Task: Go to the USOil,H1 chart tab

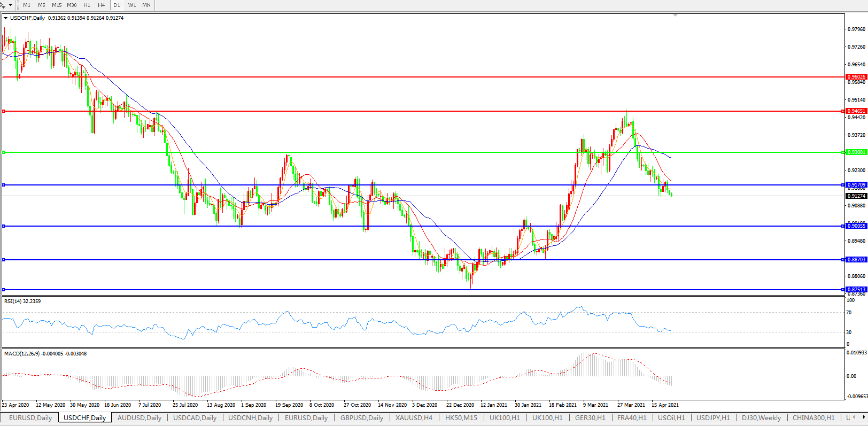Action: point(671,418)
